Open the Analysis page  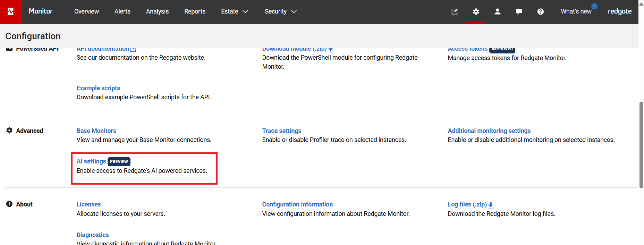[157, 11]
